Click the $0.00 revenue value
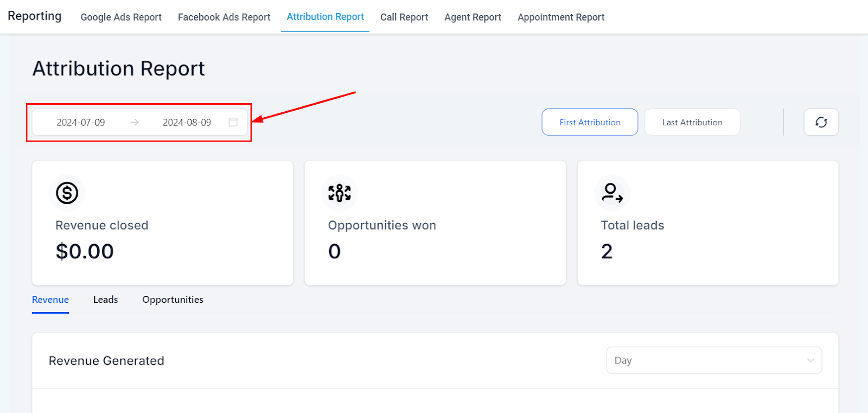The height and width of the screenshot is (413, 868). pyautogui.click(x=85, y=251)
